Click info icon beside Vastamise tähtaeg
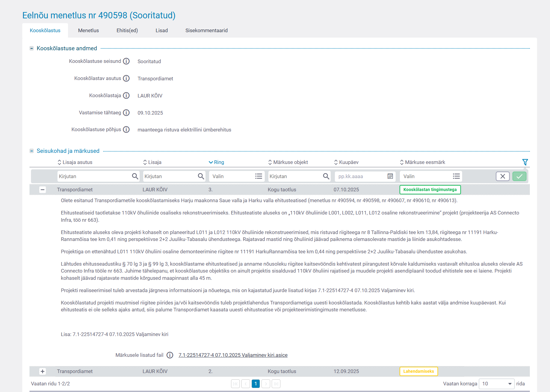Screen dimensions: 550x392 126,113
